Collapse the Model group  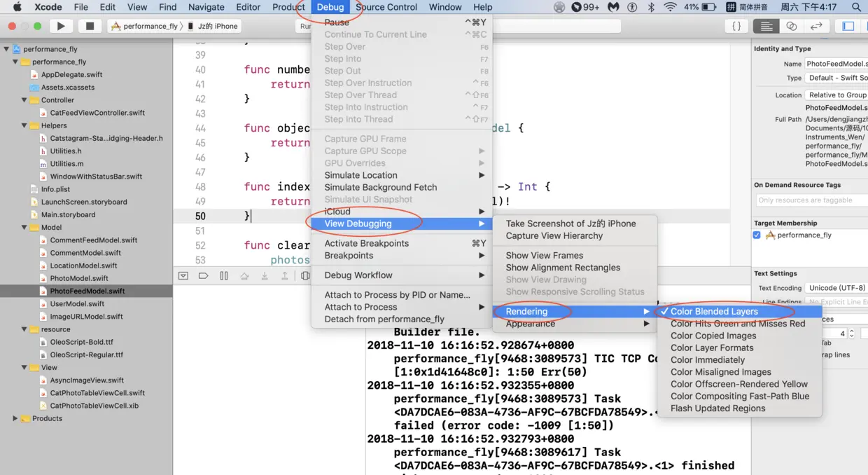point(24,227)
